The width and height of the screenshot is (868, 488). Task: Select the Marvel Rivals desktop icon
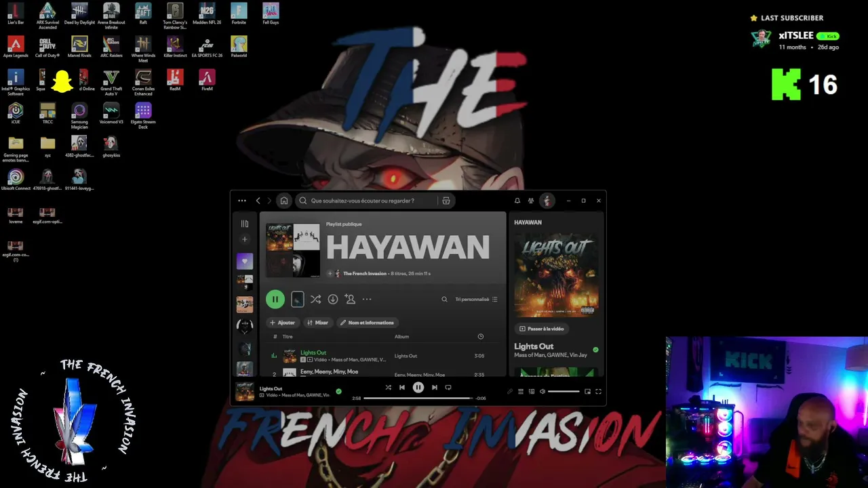click(x=79, y=47)
